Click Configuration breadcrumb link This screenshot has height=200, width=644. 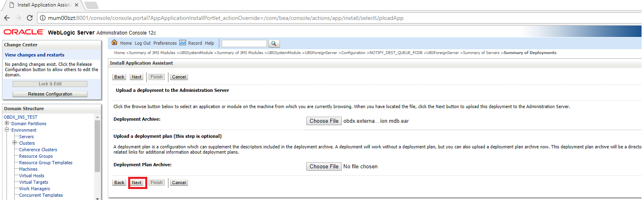click(353, 53)
